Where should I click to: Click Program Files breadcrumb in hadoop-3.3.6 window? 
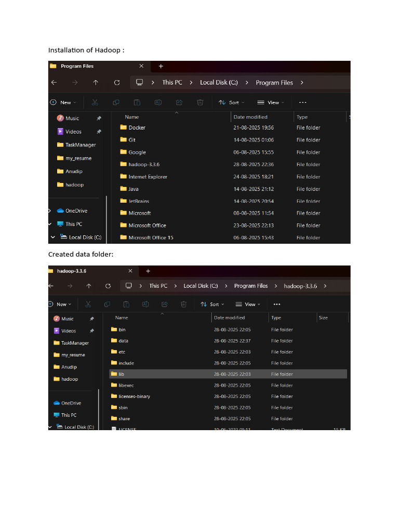pos(251,286)
